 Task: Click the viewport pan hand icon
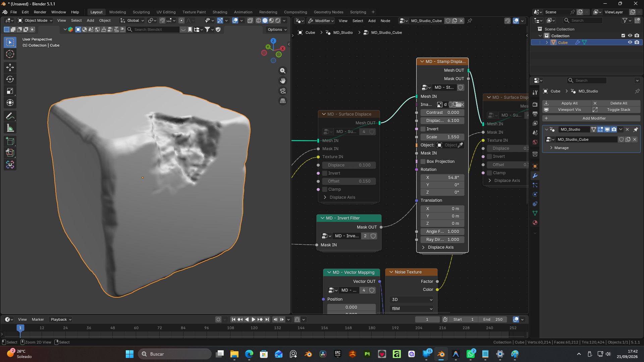(x=283, y=81)
